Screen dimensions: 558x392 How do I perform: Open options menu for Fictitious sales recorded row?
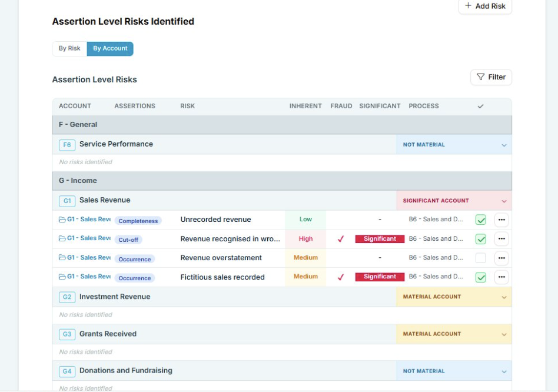pos(501,277)
